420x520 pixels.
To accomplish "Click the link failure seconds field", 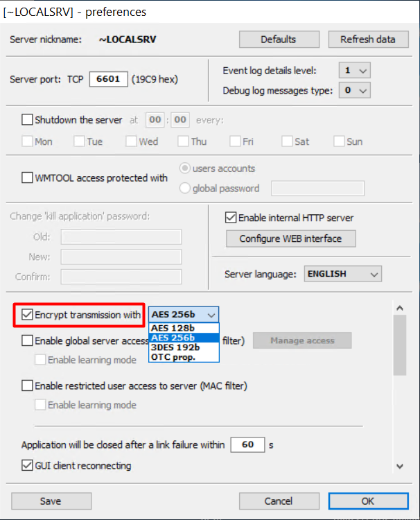I will [247, 445].
